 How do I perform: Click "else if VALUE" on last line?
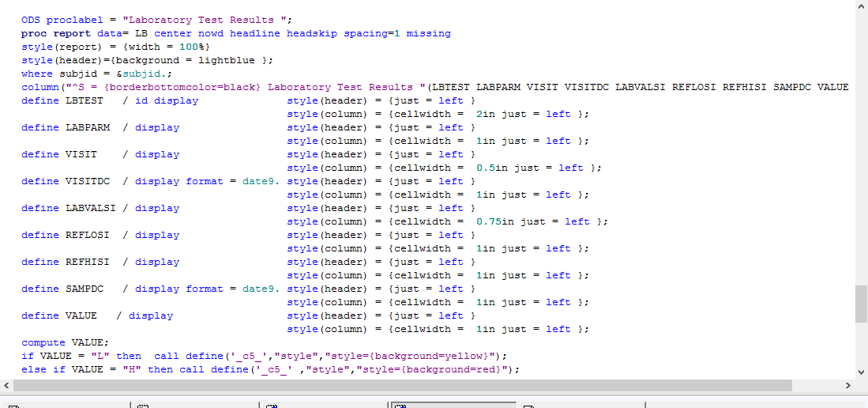(69, 369)
